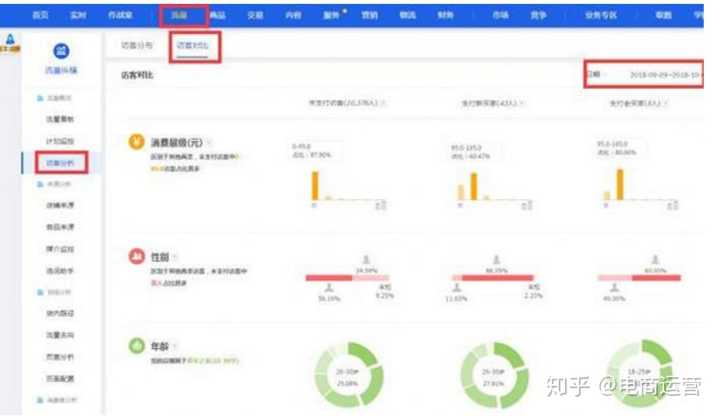
Task: Select the 流量 item in the top navigation
Action: (x=179, y=15)
